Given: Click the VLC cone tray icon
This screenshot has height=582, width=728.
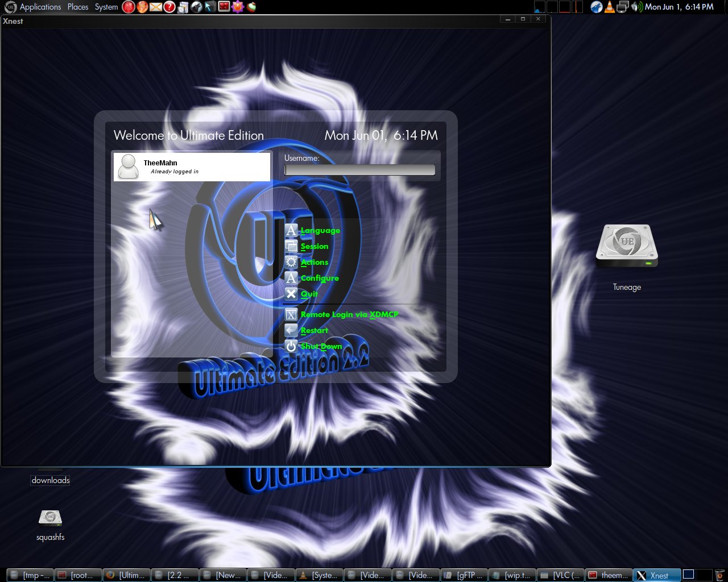Looking at the screenshot, I should tap(610, 7).
